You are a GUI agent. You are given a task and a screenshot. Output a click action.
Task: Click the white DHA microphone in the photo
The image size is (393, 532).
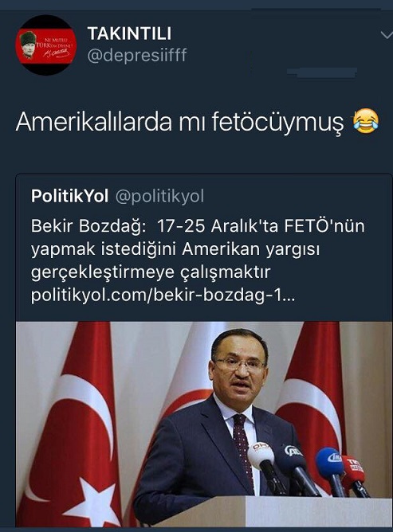(x=261, y=456)
